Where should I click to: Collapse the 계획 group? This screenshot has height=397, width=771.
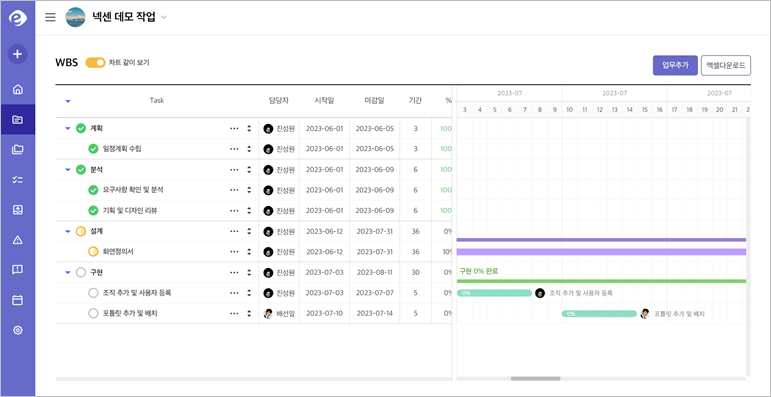pos(68,128)
